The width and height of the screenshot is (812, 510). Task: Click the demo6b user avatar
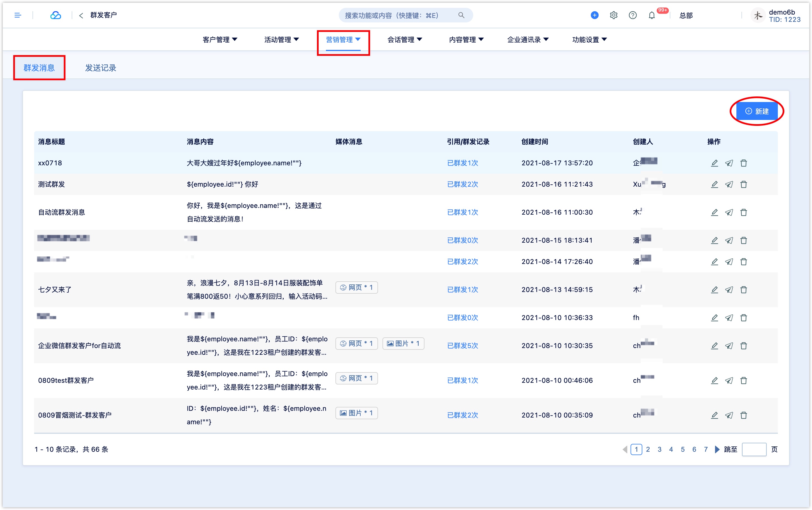point(757,15)
